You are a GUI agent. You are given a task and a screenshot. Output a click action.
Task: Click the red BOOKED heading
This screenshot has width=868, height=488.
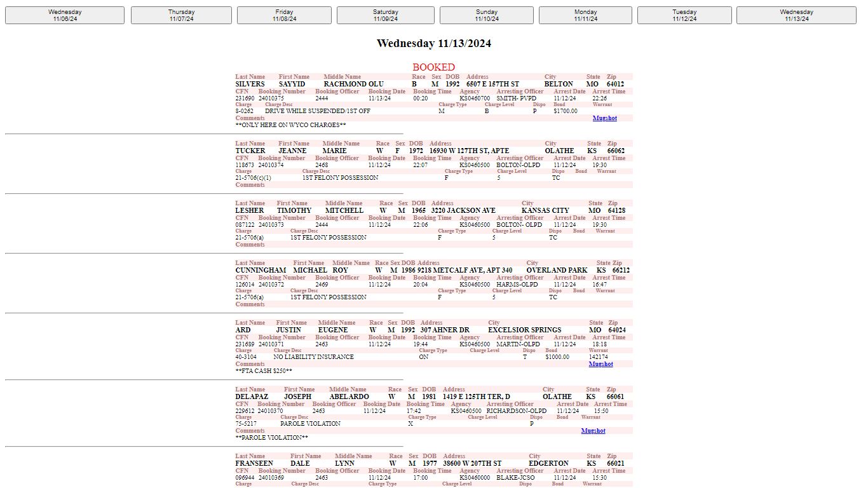(x=434, y=67)
